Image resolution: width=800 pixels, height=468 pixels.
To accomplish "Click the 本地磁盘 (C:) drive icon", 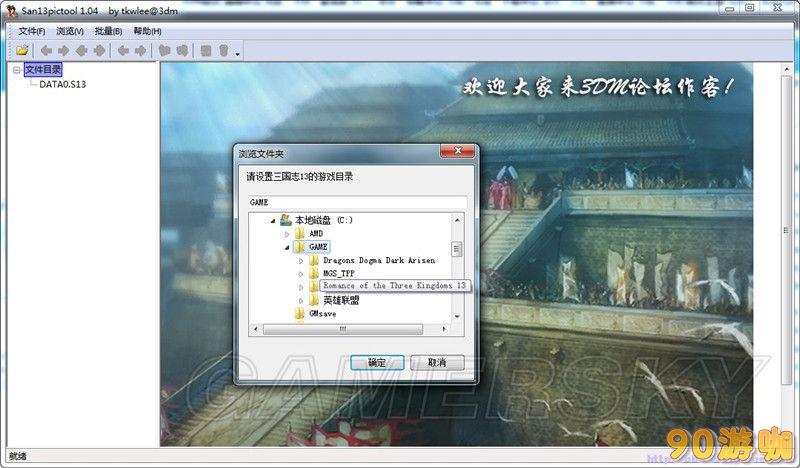I will pyautogui.click(x=286, y=220).
